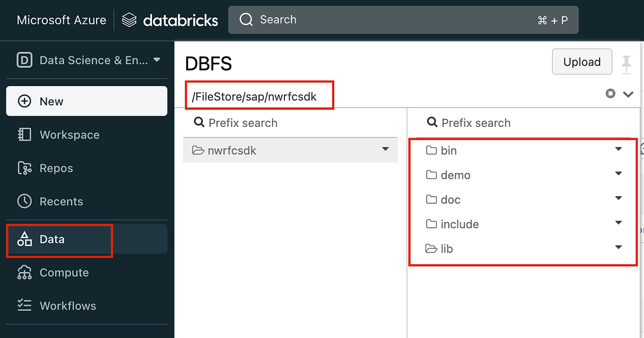Click the Recents clock icon
Screen dimensions: 644x338
[x=24, y=201]
